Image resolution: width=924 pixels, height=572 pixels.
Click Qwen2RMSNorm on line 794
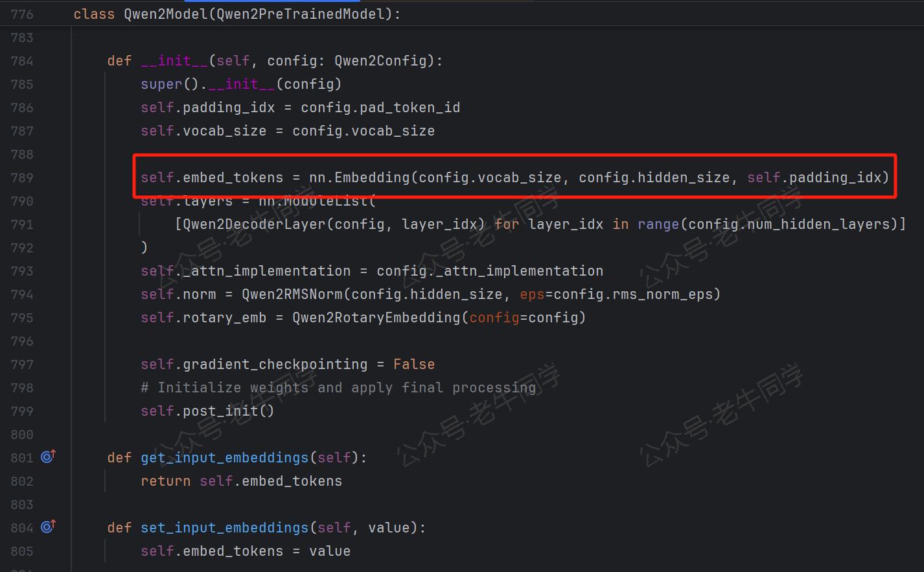[x=292, y=294]
